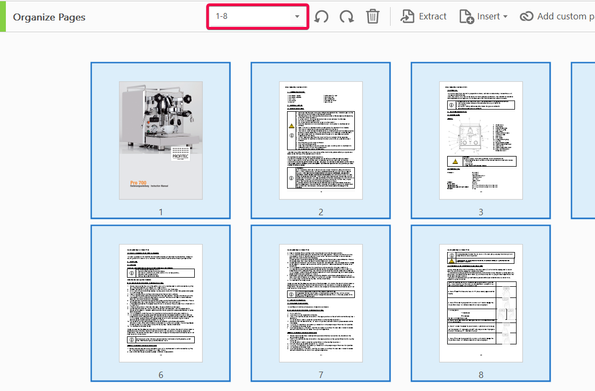Select page 3 thumbnail with diagram
595x391 pixels.
[x=481, y=140]
